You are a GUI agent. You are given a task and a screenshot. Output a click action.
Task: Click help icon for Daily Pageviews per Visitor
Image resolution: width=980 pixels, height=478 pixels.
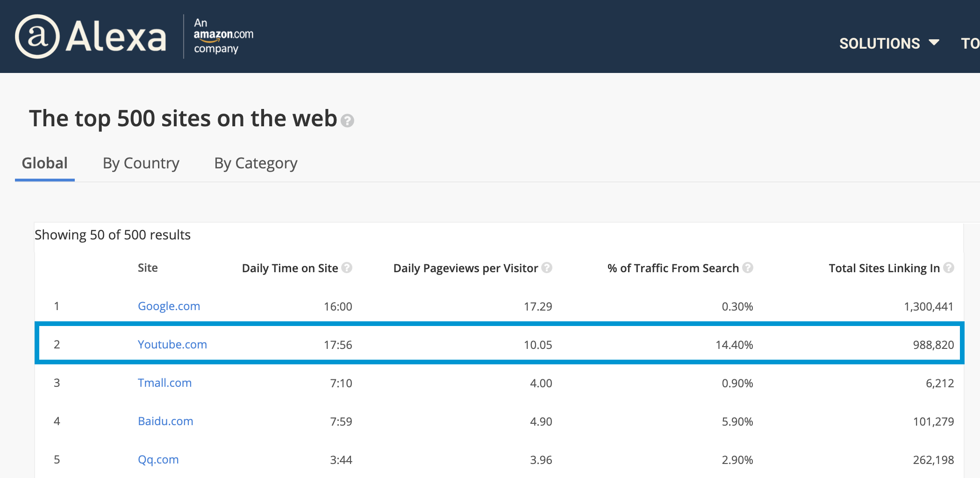547,268
